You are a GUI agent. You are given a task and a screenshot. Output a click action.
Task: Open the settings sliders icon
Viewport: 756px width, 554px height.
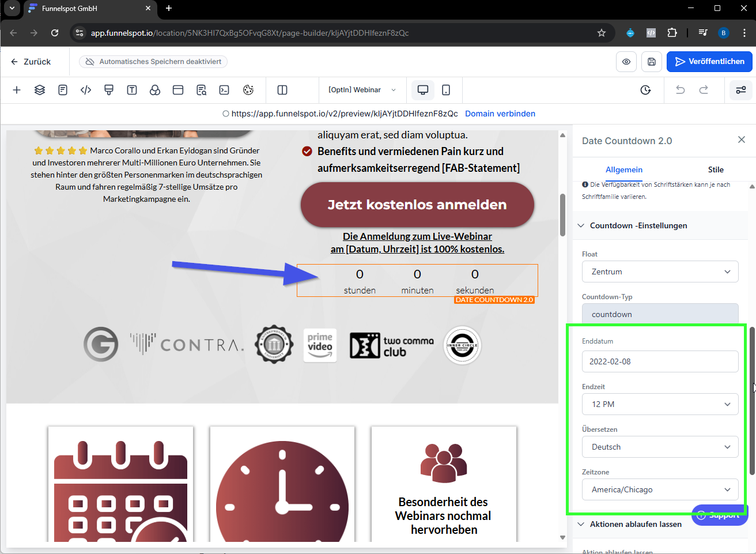(x=740, y=90)
